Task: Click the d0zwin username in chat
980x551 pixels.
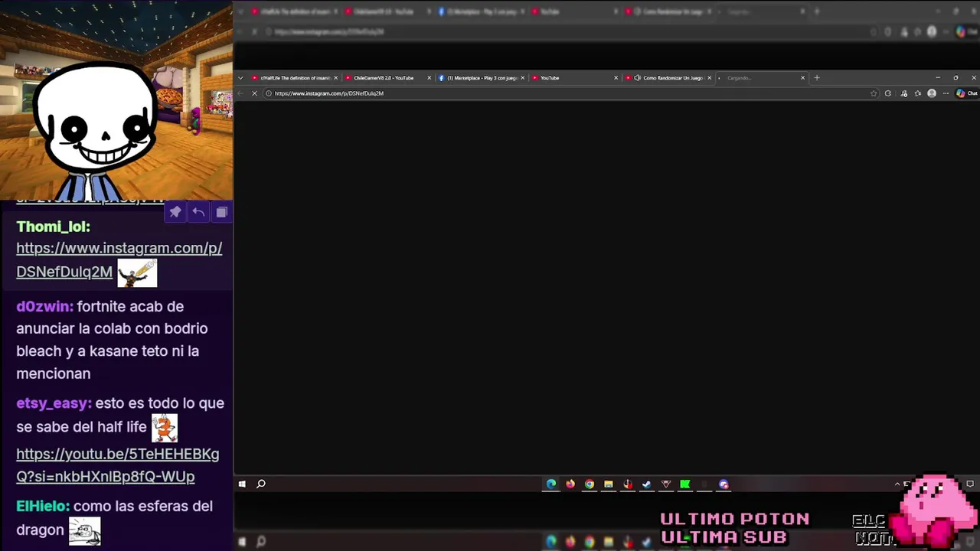Action: (44, 306)
